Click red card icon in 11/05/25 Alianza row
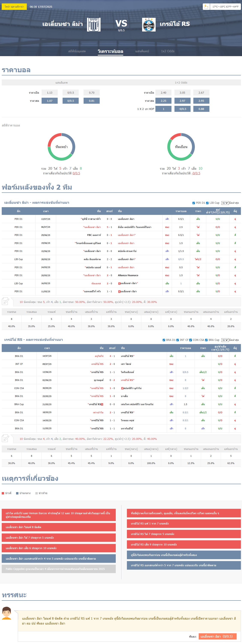 click(x=119, y=292)
